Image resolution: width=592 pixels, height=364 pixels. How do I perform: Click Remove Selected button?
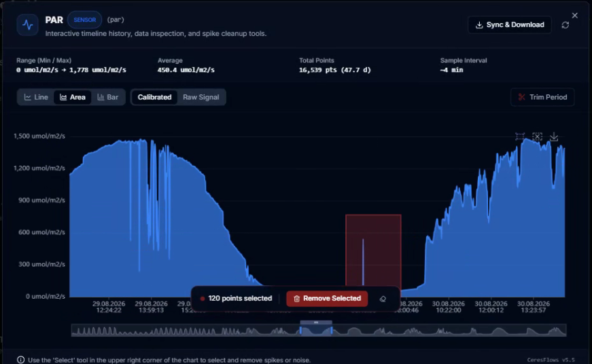click(x=327, y=298)
